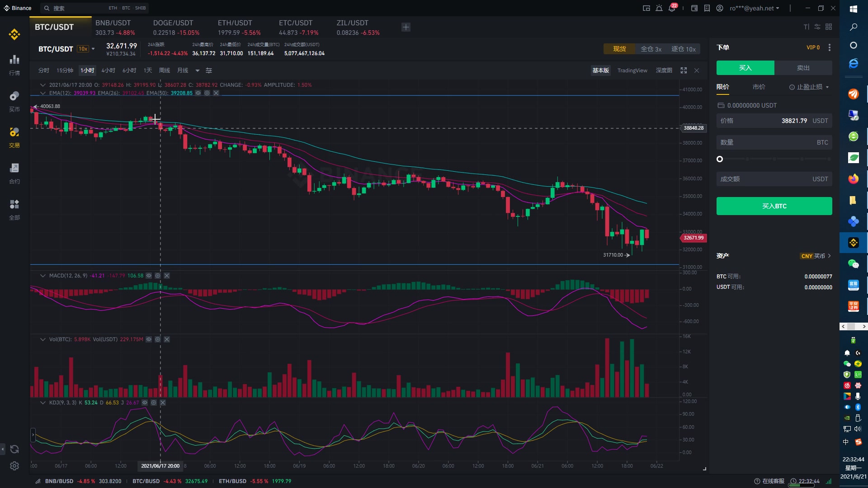Open MACD indicator settings
The width and height of the screenshot is (868, 488).
click(x=158, y=276)
